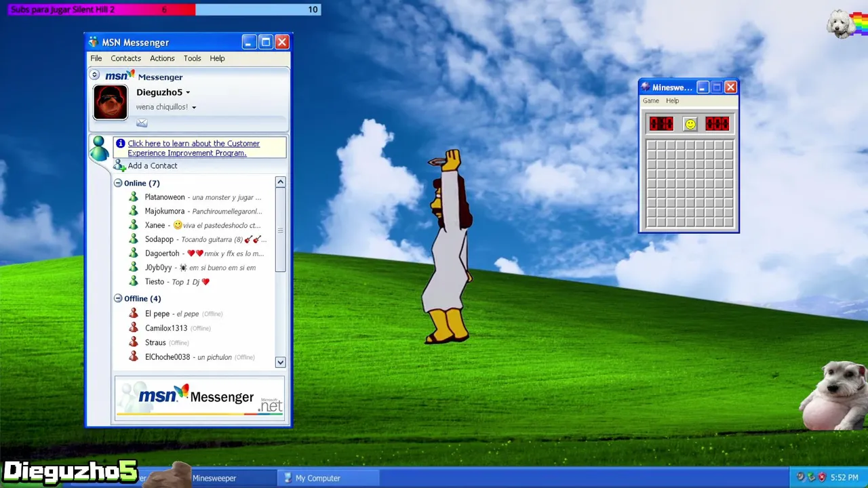Click the Customer Experience Improvement Program link
The image size is (868, 488).
point(193,148)
